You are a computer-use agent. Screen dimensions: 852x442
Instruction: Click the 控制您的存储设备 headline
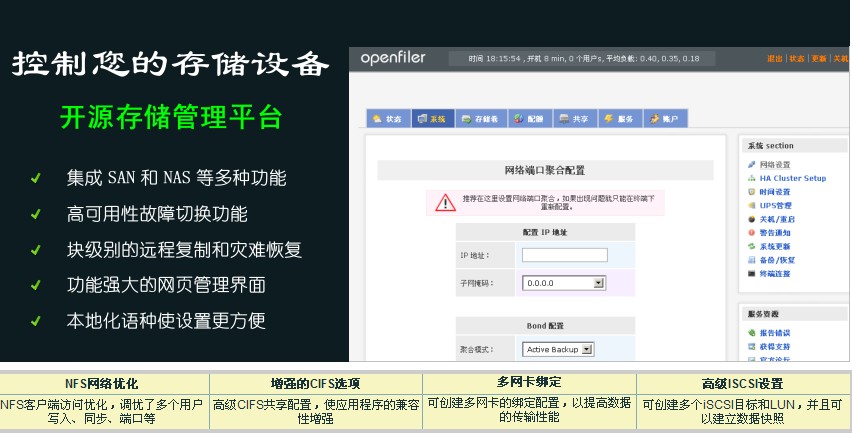(171, 64)
